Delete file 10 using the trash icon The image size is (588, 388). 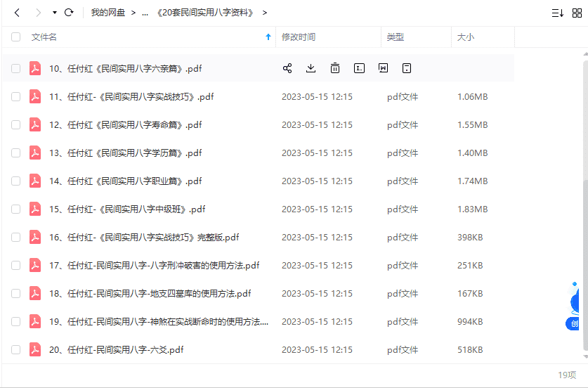[335, 68]
